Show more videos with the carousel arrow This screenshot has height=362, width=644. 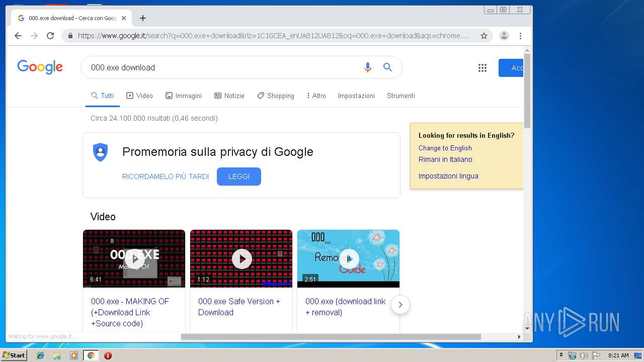[x=400, y=305]
